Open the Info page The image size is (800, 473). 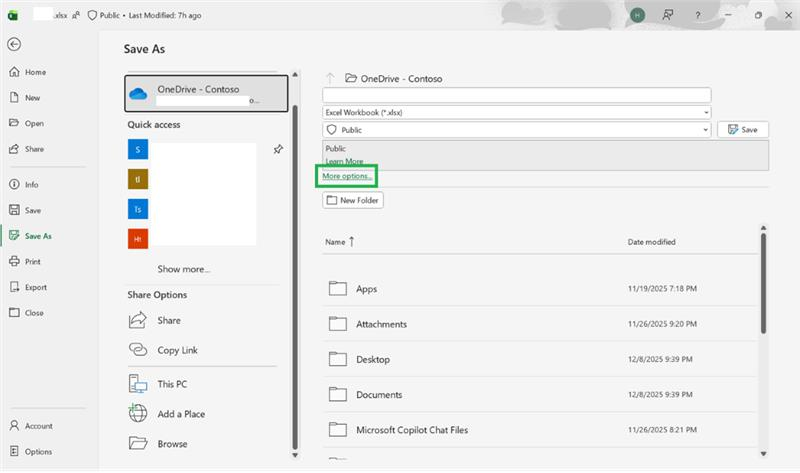pyautogui.click(x=24, y=185)
